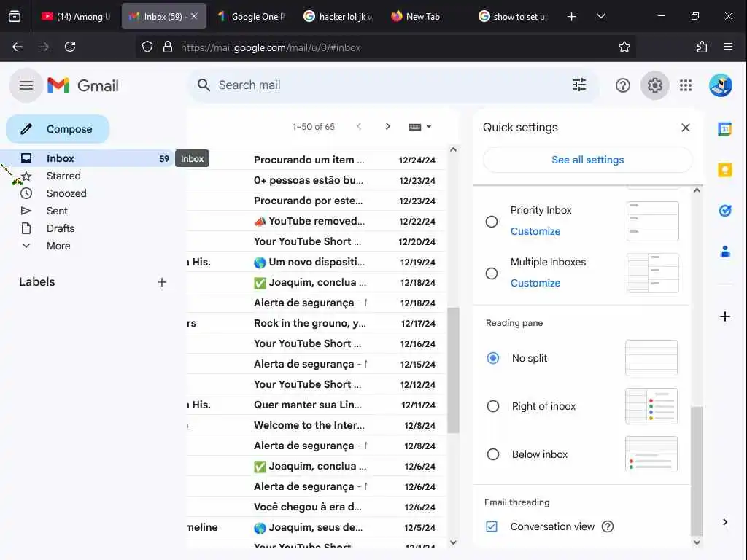Bookmark this page with the star
Image resolution: width=747 pixels, height=560 pixels.
click(x=624, y=47)
